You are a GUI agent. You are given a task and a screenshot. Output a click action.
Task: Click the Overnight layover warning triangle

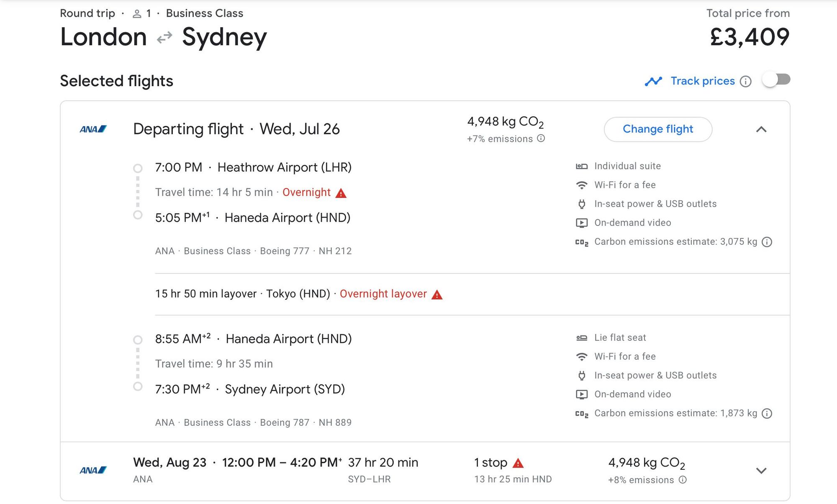pyautogui.click(x=437, y=294)
